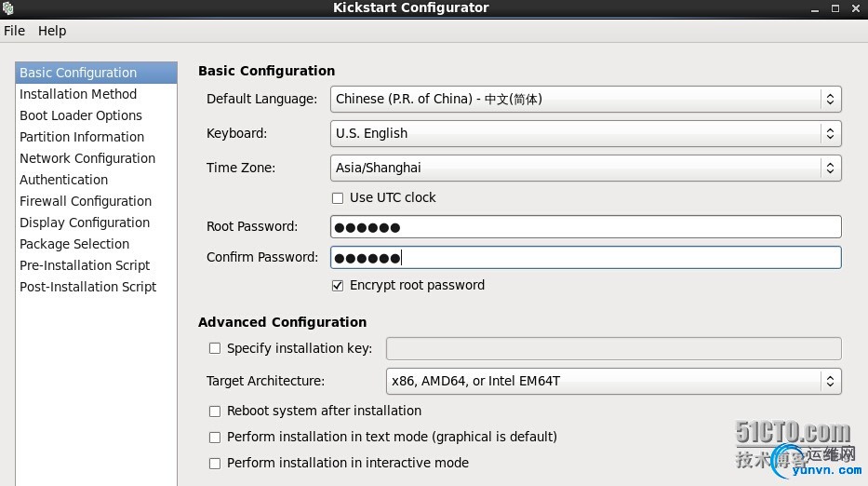868x486 pixels.
Task: Open the File menu
Action: click(x=14, y=31)
